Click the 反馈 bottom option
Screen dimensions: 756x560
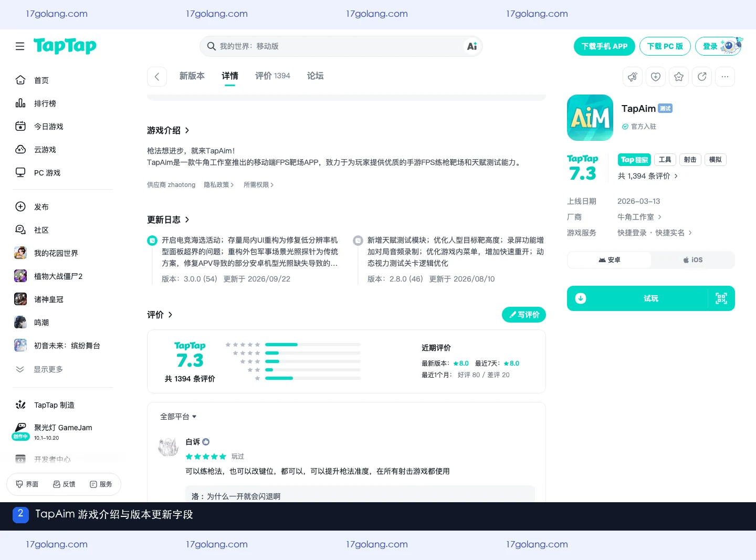point(64,484)
